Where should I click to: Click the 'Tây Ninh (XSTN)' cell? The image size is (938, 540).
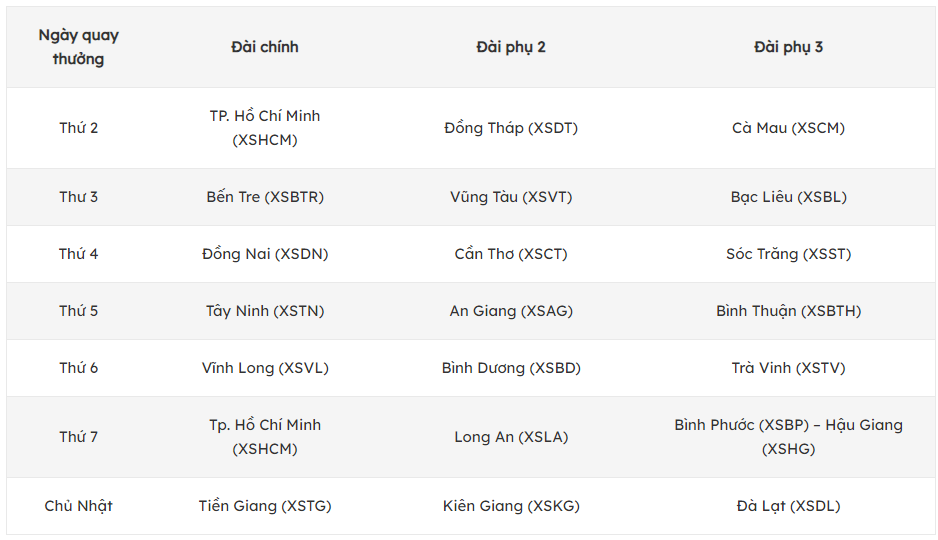265,311
